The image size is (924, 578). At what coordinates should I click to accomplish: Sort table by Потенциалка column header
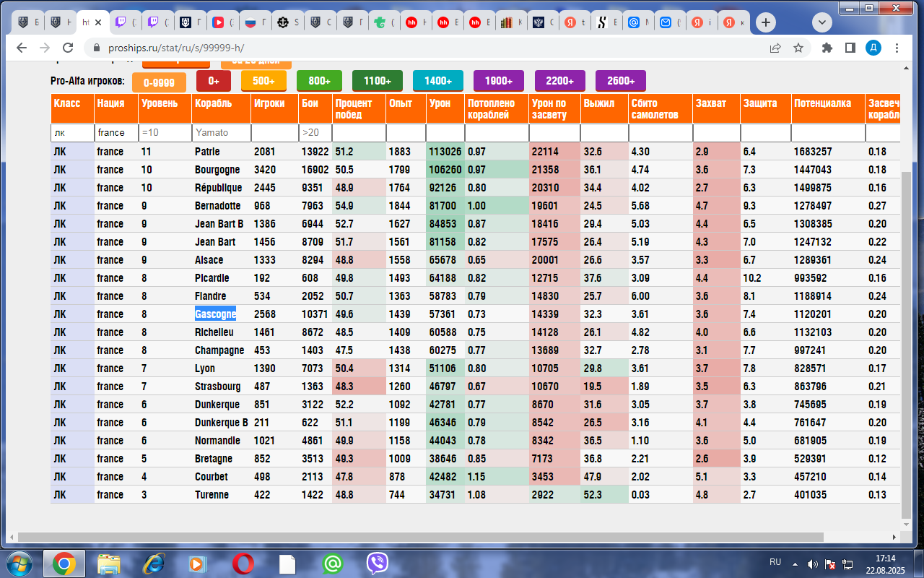pos(828,108)
